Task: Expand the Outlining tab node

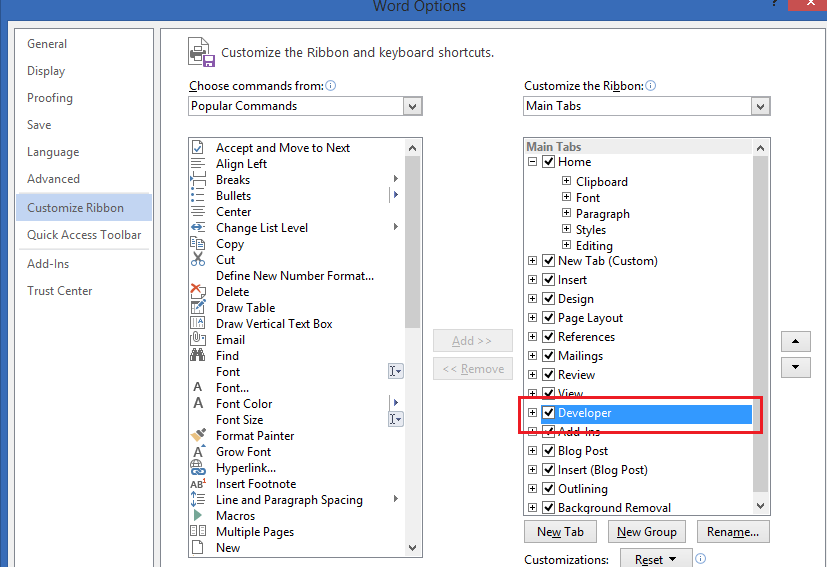Action: (x=533, y=488)
